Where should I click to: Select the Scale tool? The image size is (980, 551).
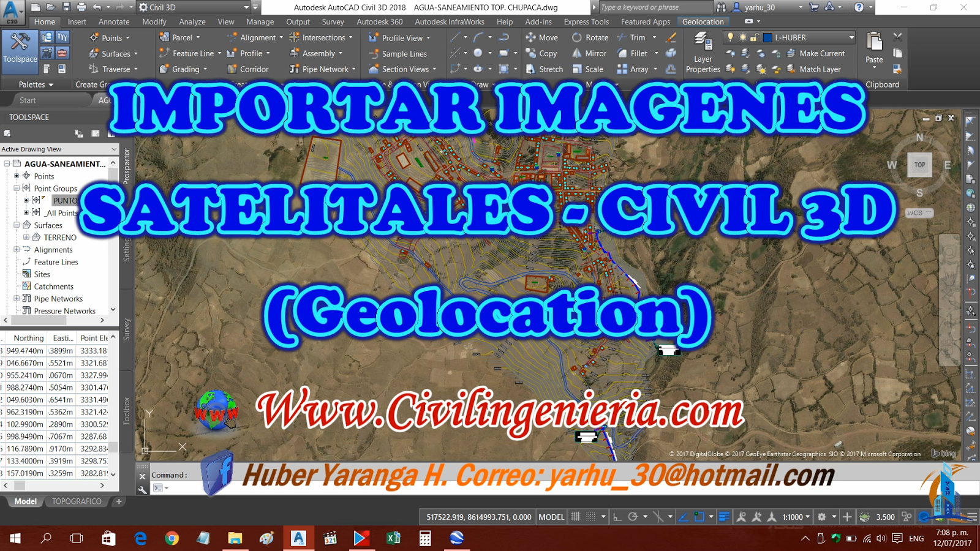tap(588, 69)
